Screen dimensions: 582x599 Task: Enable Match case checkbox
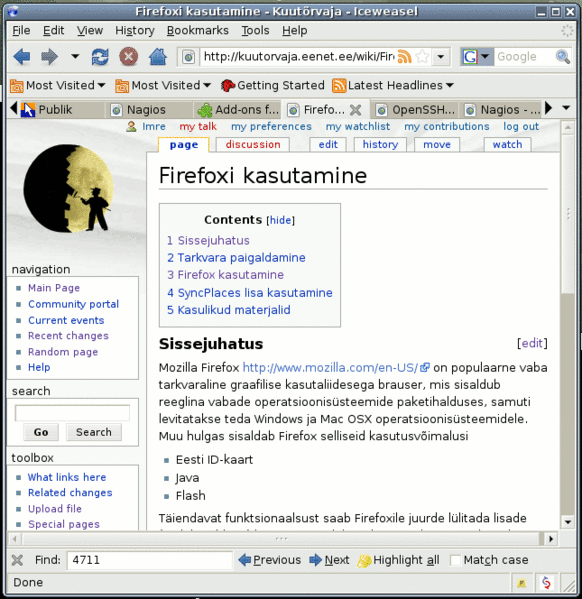click(x=455, y=560)
